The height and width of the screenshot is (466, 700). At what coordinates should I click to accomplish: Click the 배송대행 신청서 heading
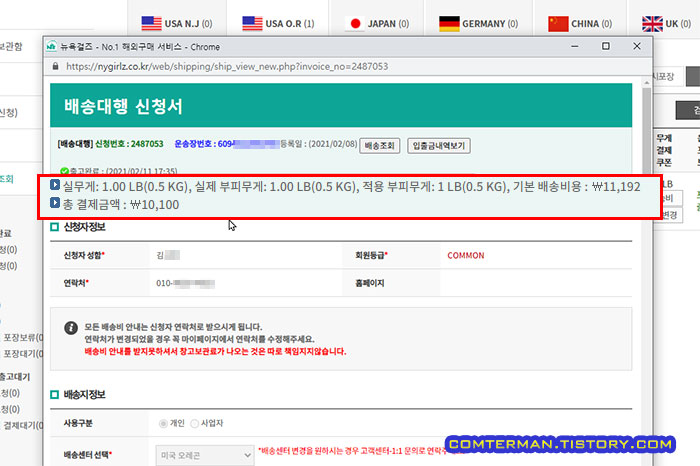(123, 106)
